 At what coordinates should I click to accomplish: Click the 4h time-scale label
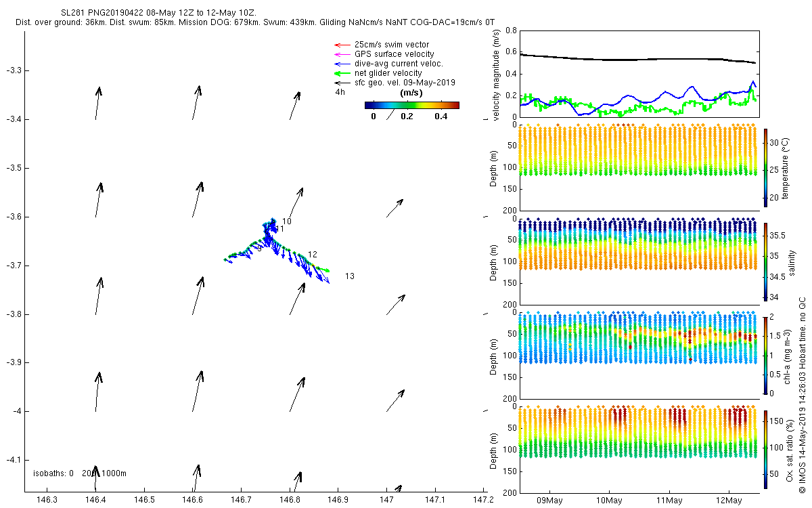tap(340, 91)
